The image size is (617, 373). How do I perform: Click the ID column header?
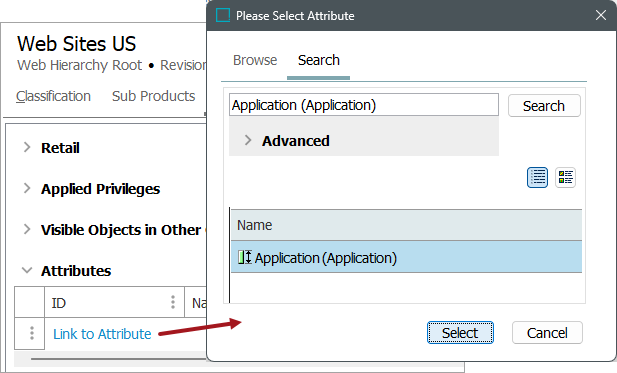[x=114, y=302]
